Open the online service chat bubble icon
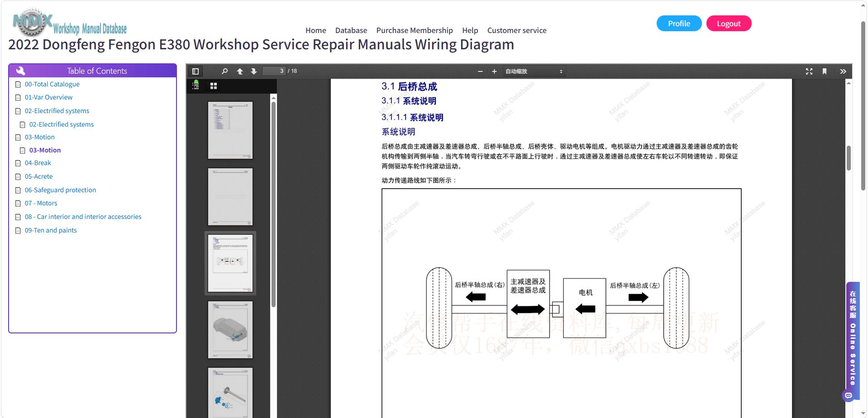Viewport: 868px width, 418px height. (x=849, y=395)
